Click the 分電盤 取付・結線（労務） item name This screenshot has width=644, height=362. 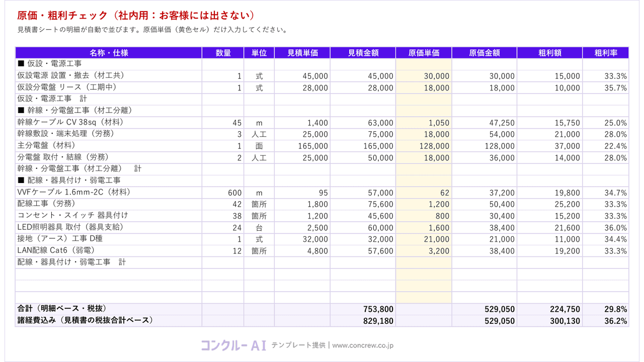click(x=63, y=157)
